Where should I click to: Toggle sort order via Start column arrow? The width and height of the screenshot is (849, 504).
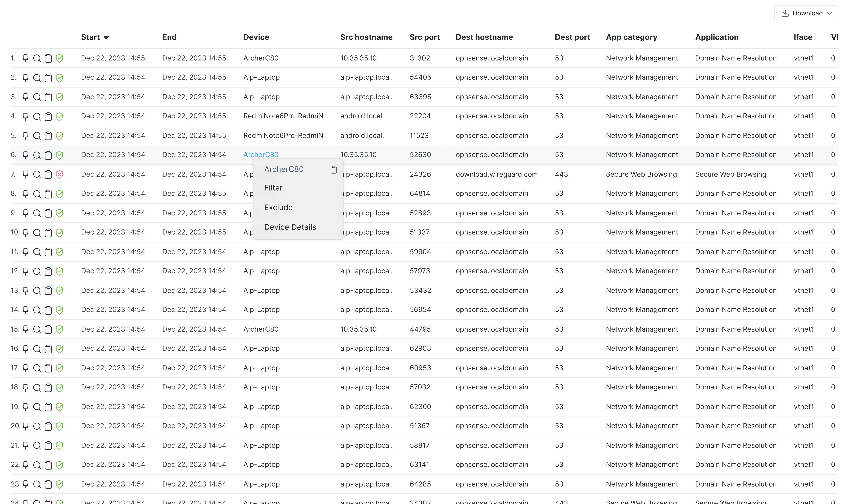[x=106, y=38]
